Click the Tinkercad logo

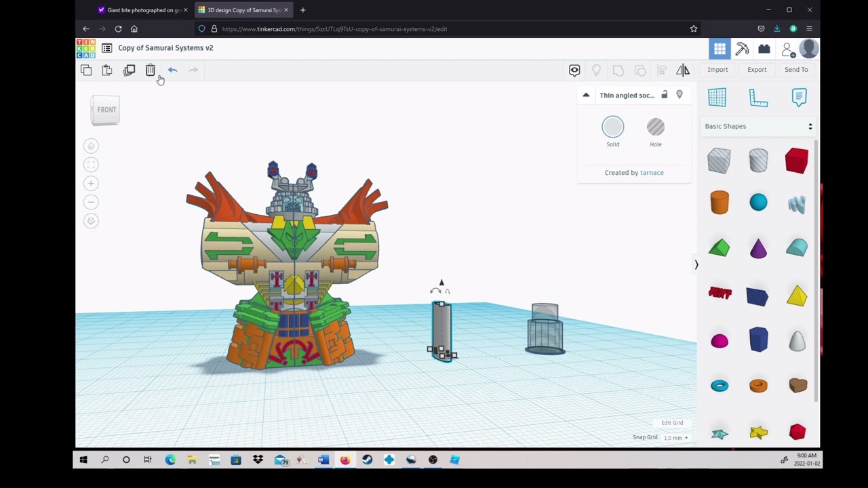(86, 48)
